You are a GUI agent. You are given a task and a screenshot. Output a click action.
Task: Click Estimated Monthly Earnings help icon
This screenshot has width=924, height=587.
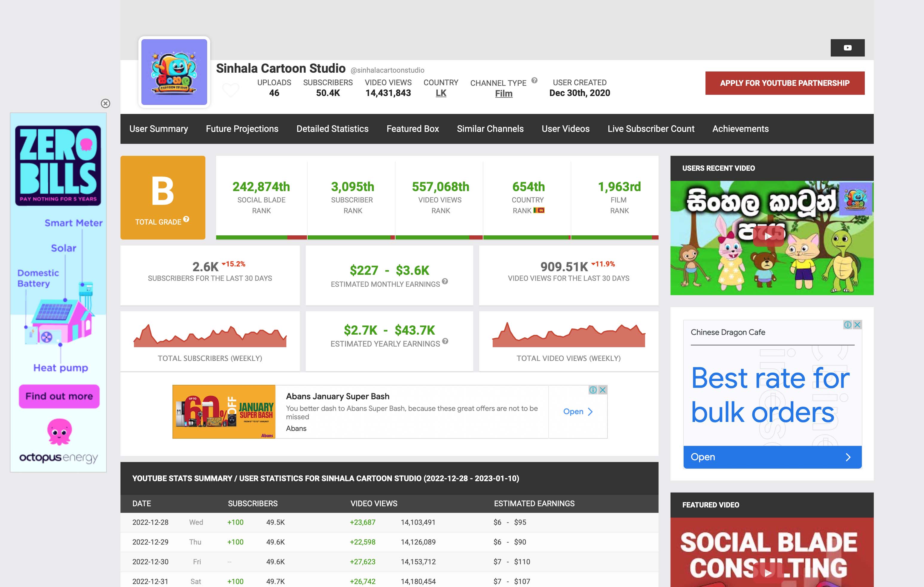pyautogui.click(x=445, y=281)
